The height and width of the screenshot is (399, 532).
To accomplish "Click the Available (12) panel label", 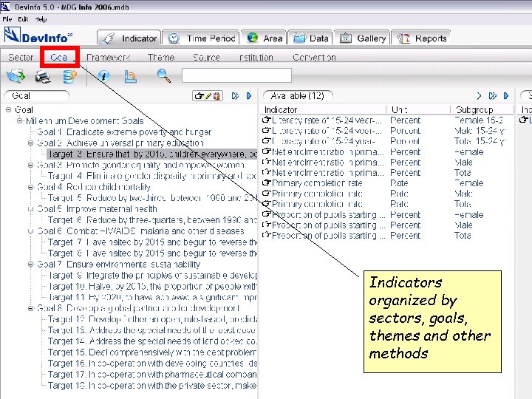I will (298, 96).
